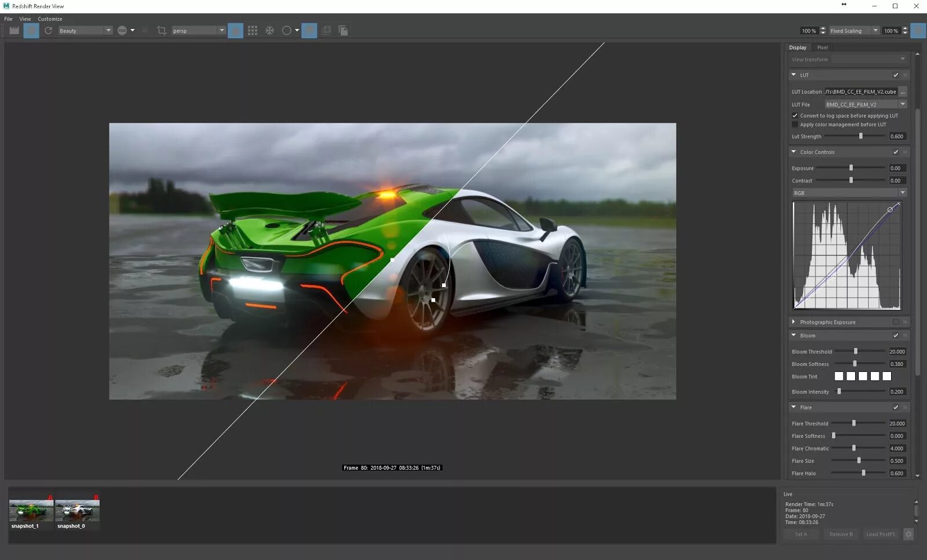
Task: Click the snowflake freeze icon
Action: [x=269, y=30]
